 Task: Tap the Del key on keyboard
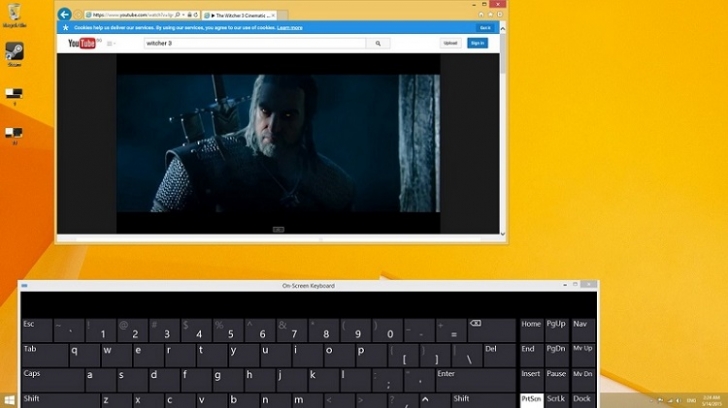click(x=499, y=355)
